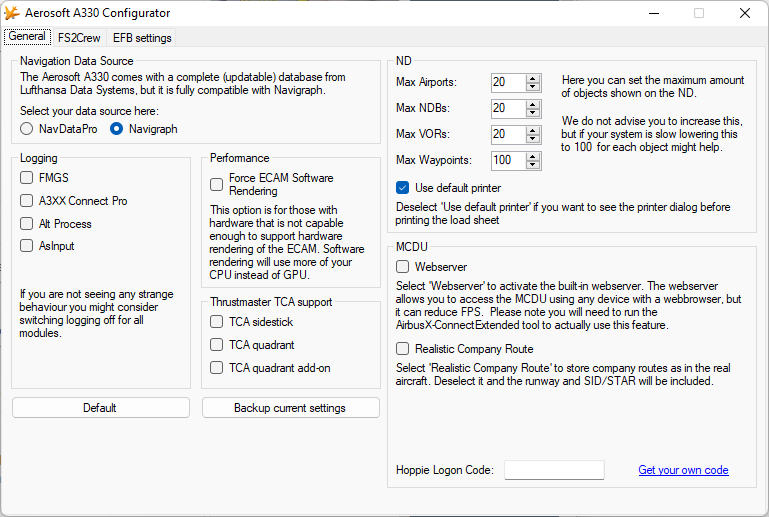This screenshot has height=517, width=769.
Task: Tick Realistic Company Route checkbox
Action: tap(402, 349)
